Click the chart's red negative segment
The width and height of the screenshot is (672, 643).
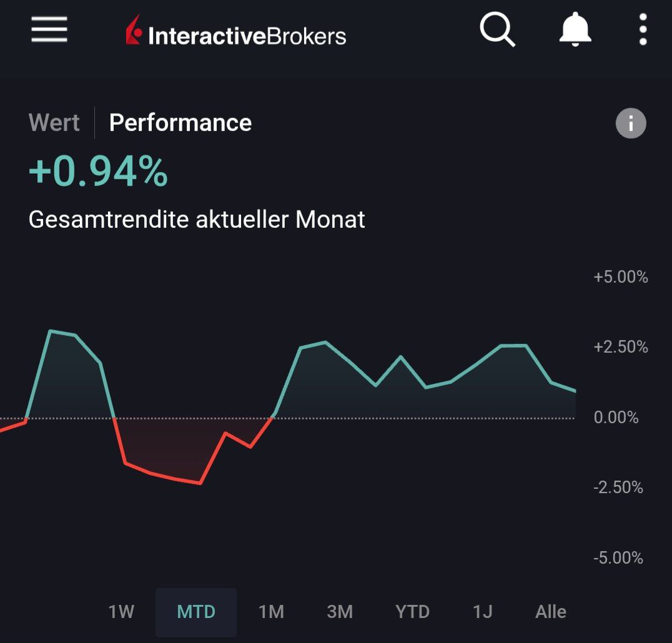[175, 479]
